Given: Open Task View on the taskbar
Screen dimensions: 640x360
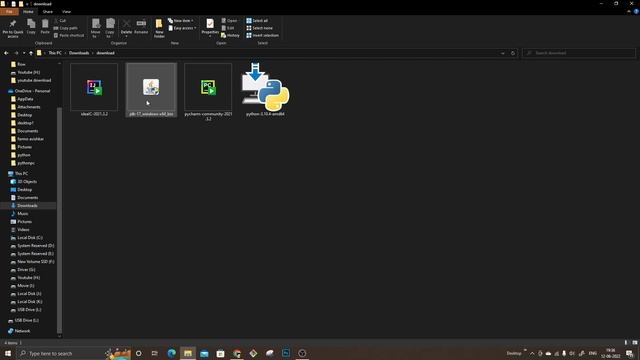Looking at the screenshot, I should pyautogui.click(x=154, y=353).
